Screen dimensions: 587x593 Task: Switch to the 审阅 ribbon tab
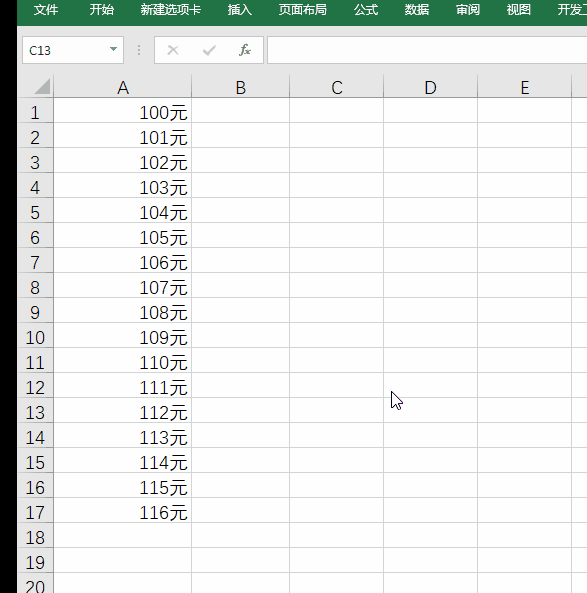point(468,10)
